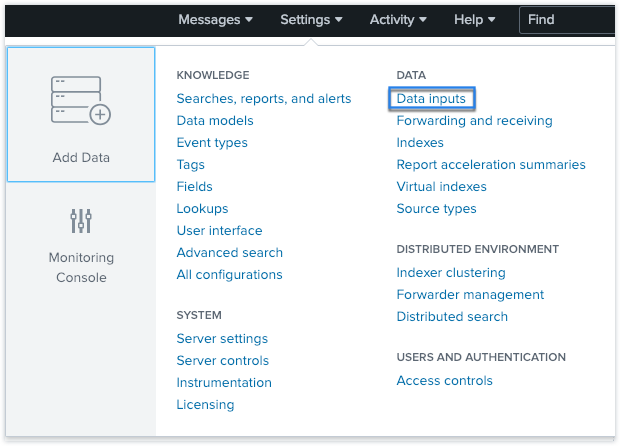Select Forwarding and receiving

point(474,121)
